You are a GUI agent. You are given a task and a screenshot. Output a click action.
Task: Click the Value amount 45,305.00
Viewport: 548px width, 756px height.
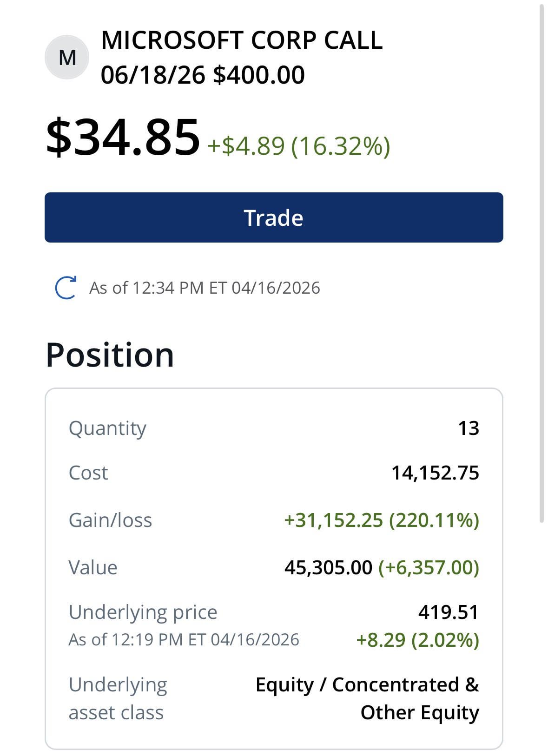(x=328, y=567)
